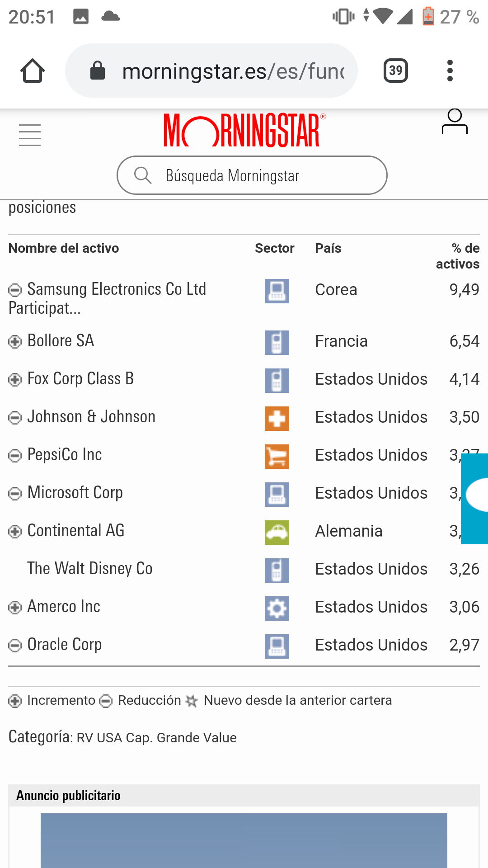
Task: Open the Bollore SA holding link
Action: click(61, 341)
